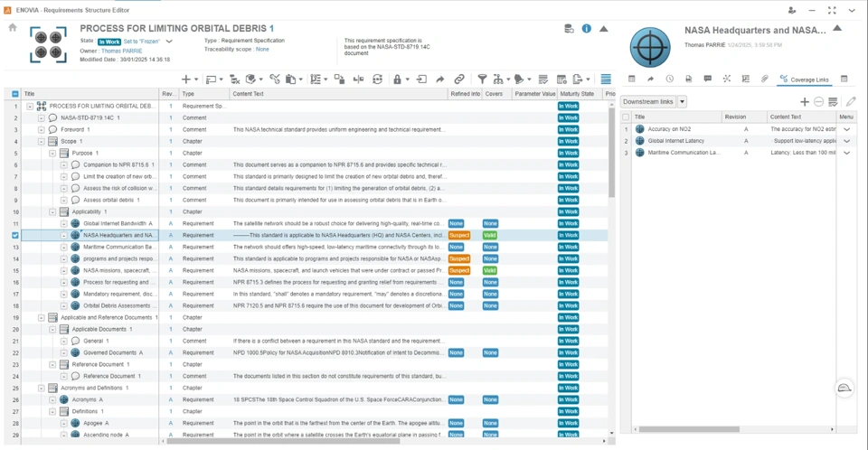The image size is (868, 450).
Task: Click the cut scissors-link icon in toolbar
Action: click(x=275, y=80)
